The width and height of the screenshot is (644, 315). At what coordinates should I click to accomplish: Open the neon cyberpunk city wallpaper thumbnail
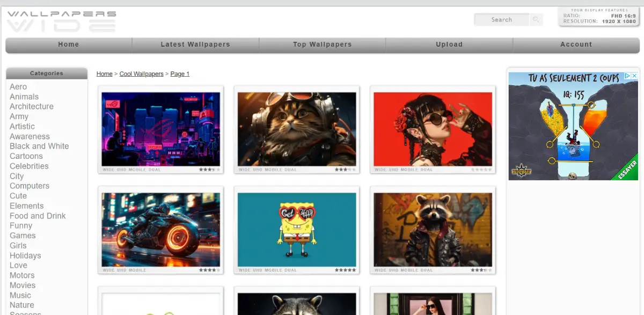[161, 129]
